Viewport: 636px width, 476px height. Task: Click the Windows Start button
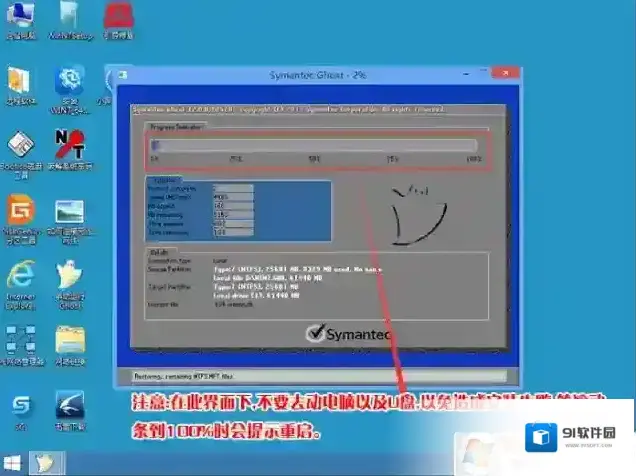[x=13, y=465]
